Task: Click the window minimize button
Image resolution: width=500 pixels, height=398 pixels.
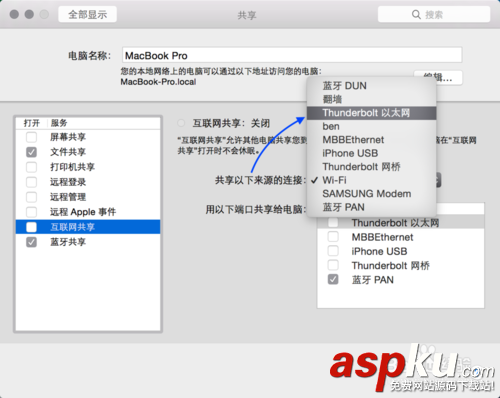Action: coord(29,14)
